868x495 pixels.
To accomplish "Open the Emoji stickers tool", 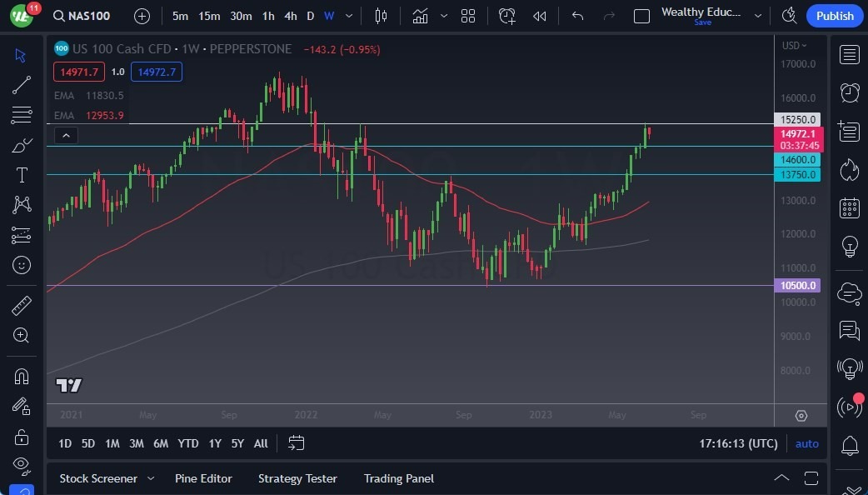I will point(21,265).
